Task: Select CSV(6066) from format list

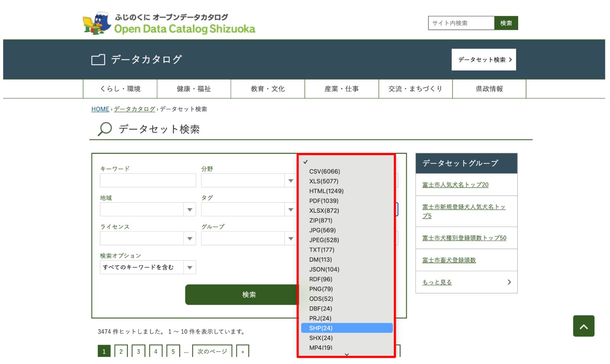Action: pyautogui.click(x=324, y=171)
